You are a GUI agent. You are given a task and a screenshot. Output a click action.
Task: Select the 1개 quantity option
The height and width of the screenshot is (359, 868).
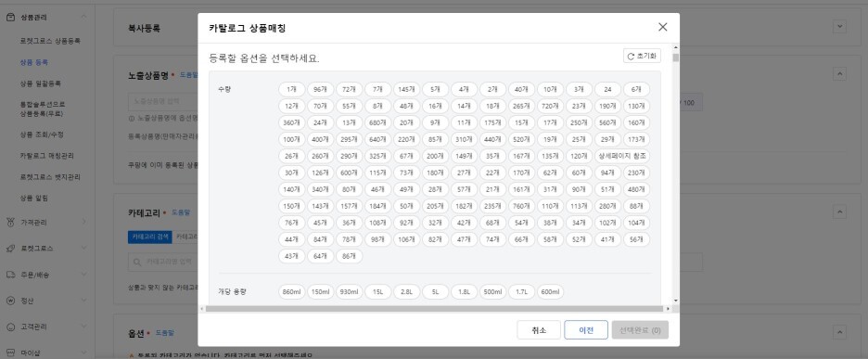[x=292, y=89]
